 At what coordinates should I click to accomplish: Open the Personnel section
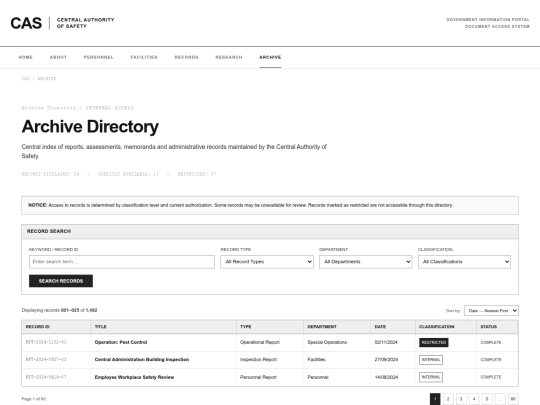(x=98, y=57)
